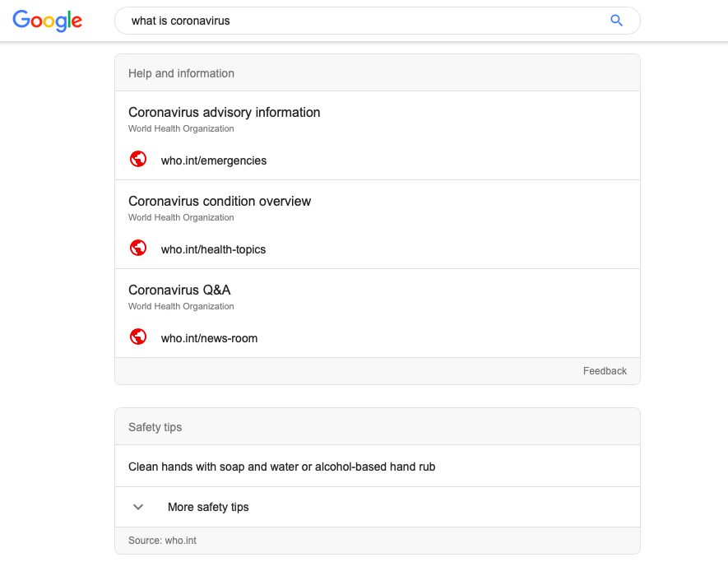The height and width of the screenshot is (562, 728).
Task: Follow the who.int/health-topics link
Action: tap(213, 249)
